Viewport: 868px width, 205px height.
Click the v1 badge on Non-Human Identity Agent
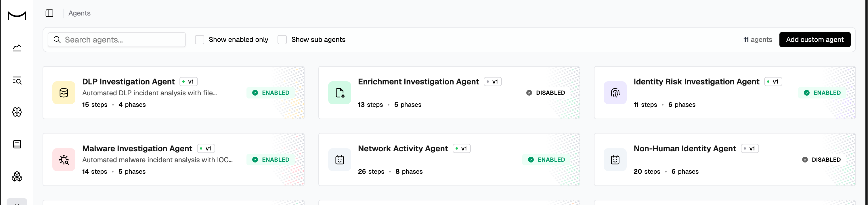(x=750, y=148)
